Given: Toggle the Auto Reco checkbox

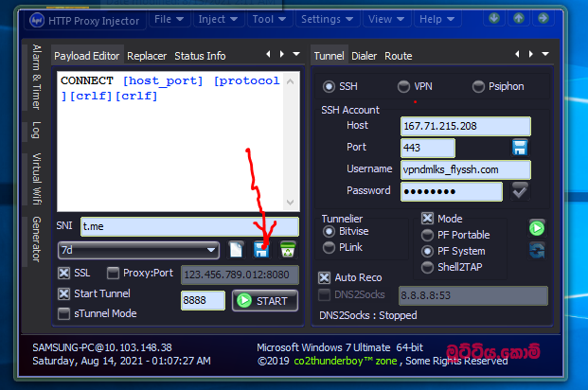Looking at the screenshot, I should [324, 278].
